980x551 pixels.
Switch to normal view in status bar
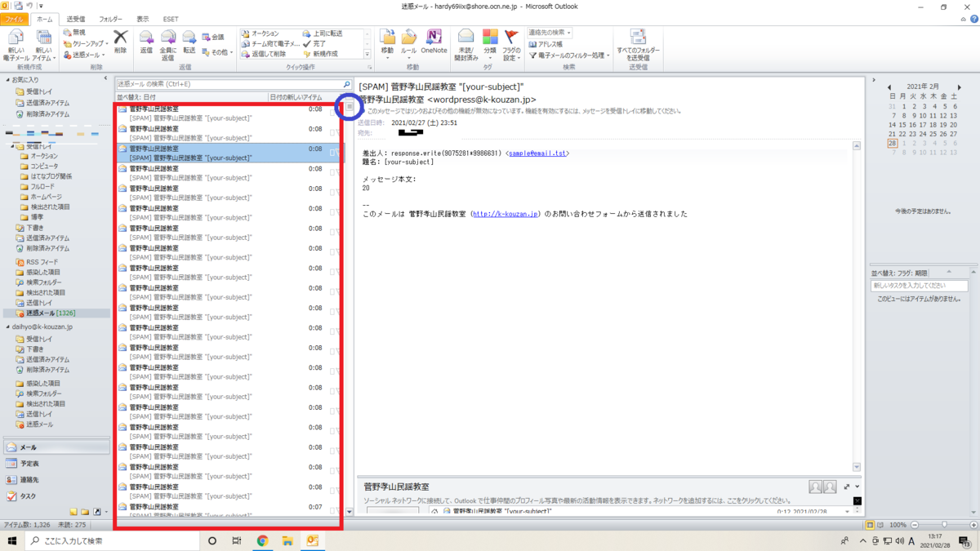click(x=871, y=525)
